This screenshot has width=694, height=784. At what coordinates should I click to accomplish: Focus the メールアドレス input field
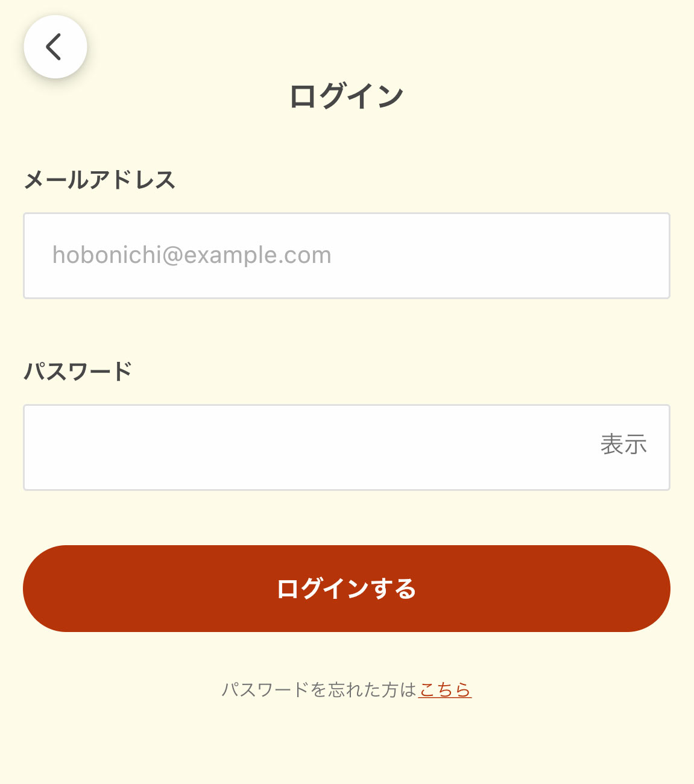(x=346, y=256)
